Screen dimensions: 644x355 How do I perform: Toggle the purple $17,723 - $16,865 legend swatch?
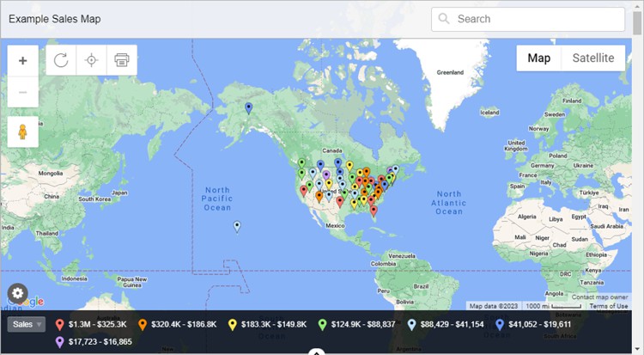(x=93, y=341)
